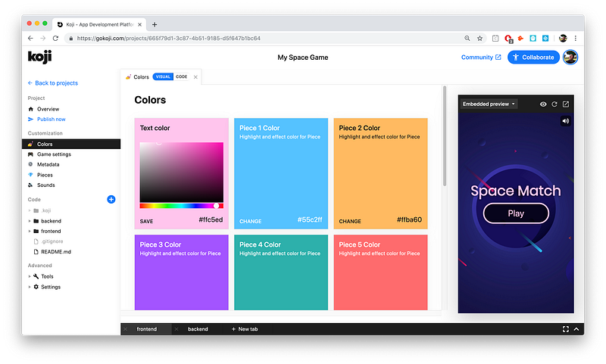The height and width of the screenshot is (364, 606).
Task: Select the backend terminal tab
Action: coord(198,329)
